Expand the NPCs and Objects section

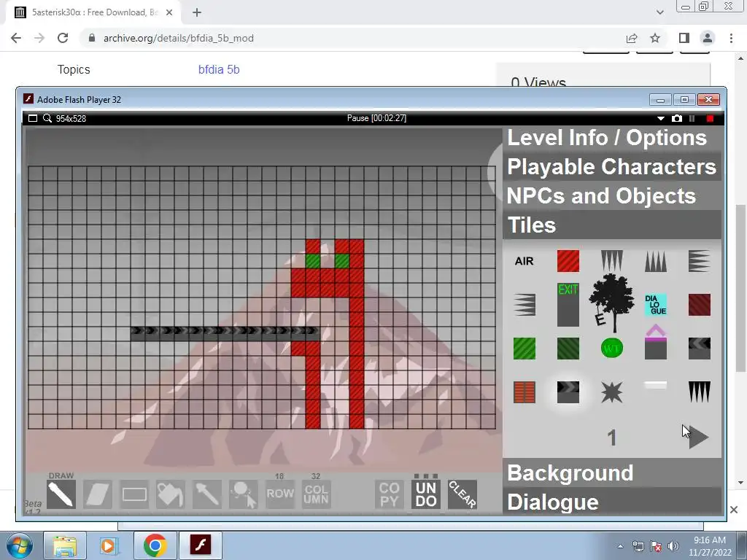point(612,196)
